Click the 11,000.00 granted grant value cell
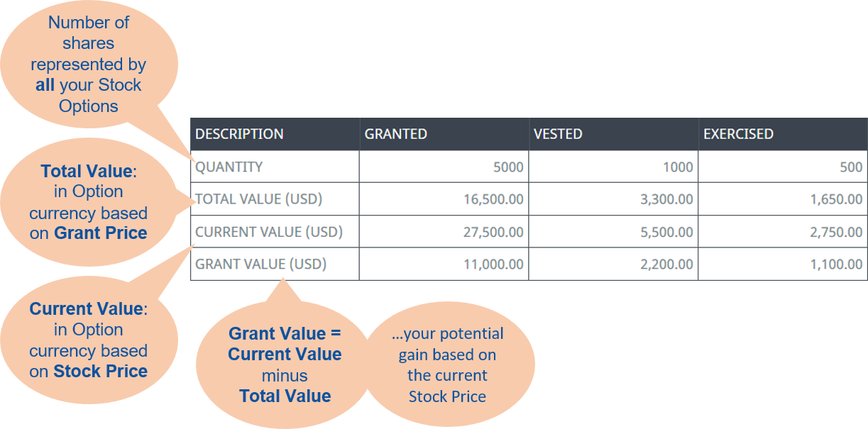Screen dimensions: 868x429 point(492,264)
